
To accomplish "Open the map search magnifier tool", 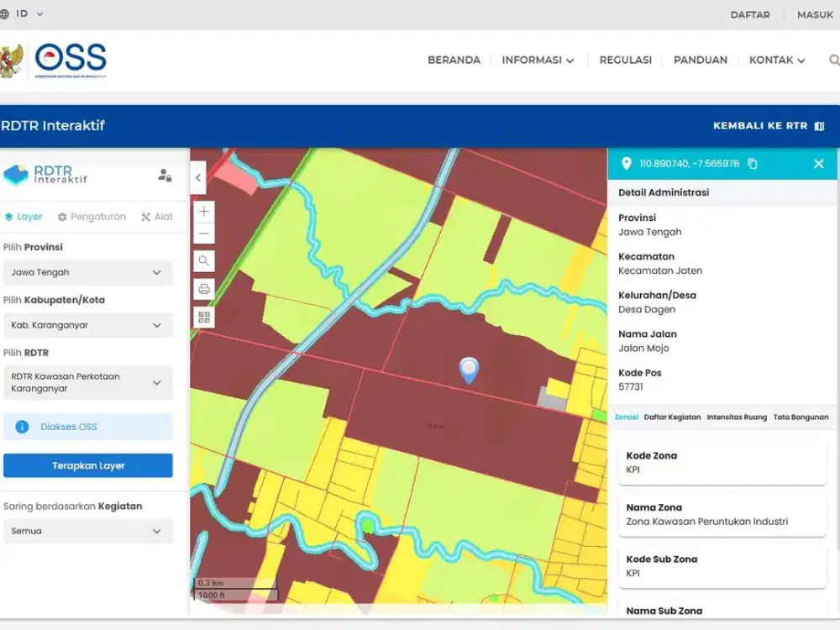I will tap(203, 260).
